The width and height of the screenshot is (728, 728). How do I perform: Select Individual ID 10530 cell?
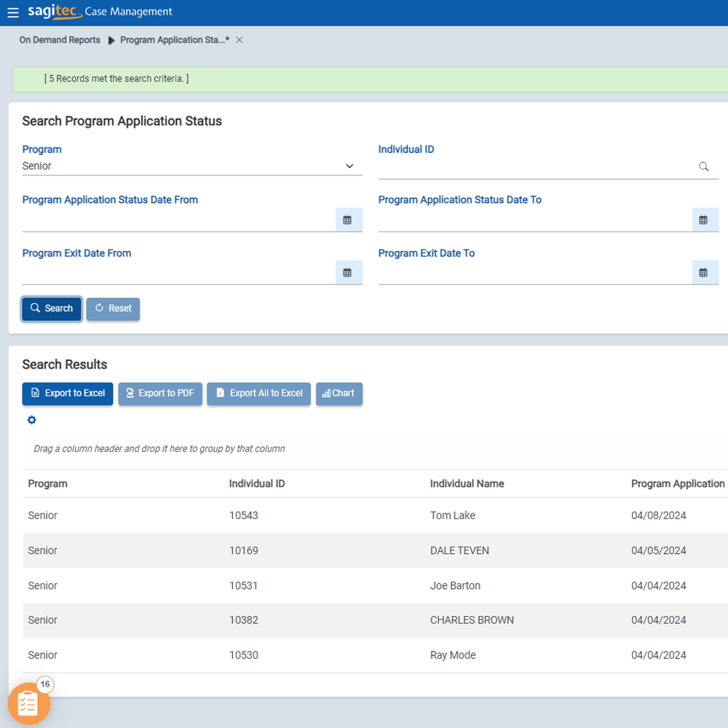[x=244, y=655]
